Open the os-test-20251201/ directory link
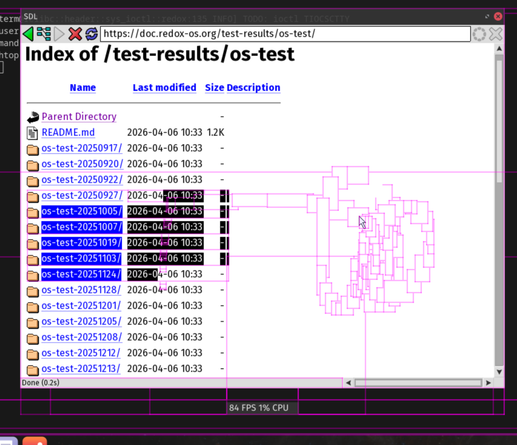 coord(81,306)
